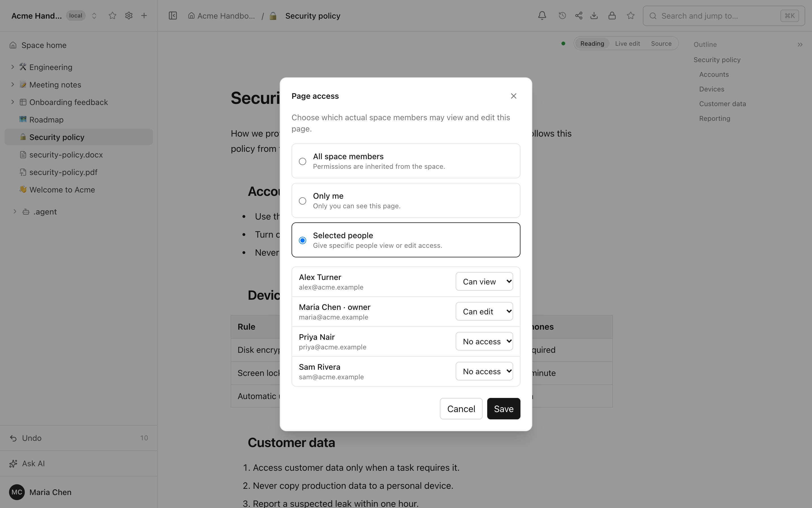Click the MC avatar for Maria Chen
The image size is (812, 508).
(x=17, y=492)
